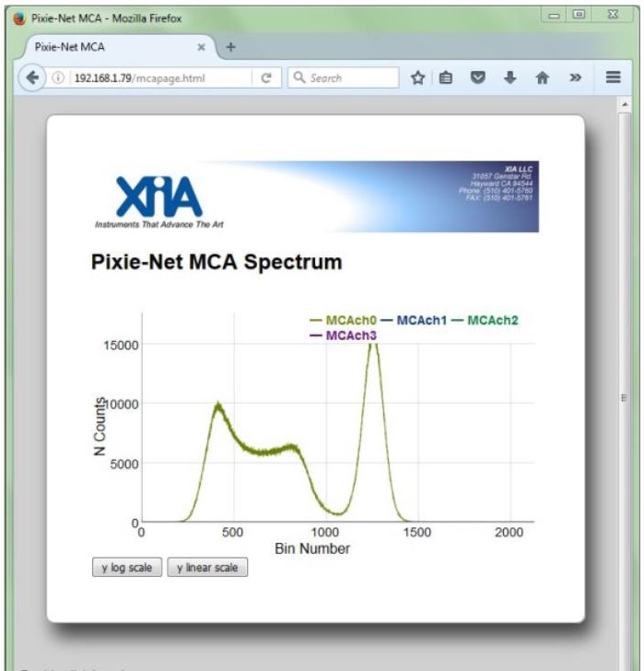This screenshot has width=644, height=671.
Task: Click the 5000 y-axis tick label
Action: 124,464
